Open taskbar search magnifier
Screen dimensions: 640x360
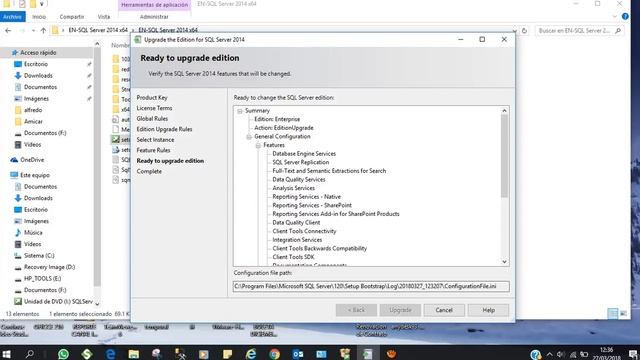tap(29, 353)
